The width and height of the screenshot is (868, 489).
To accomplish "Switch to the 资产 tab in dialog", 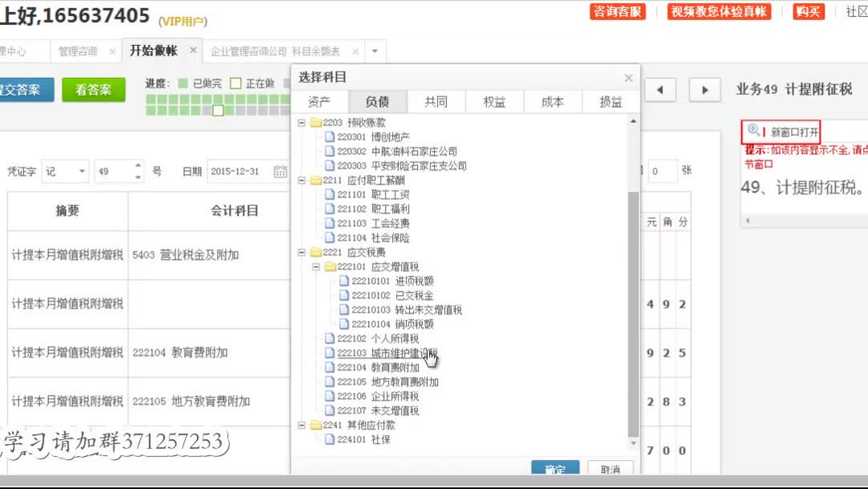I will [320, 101].
